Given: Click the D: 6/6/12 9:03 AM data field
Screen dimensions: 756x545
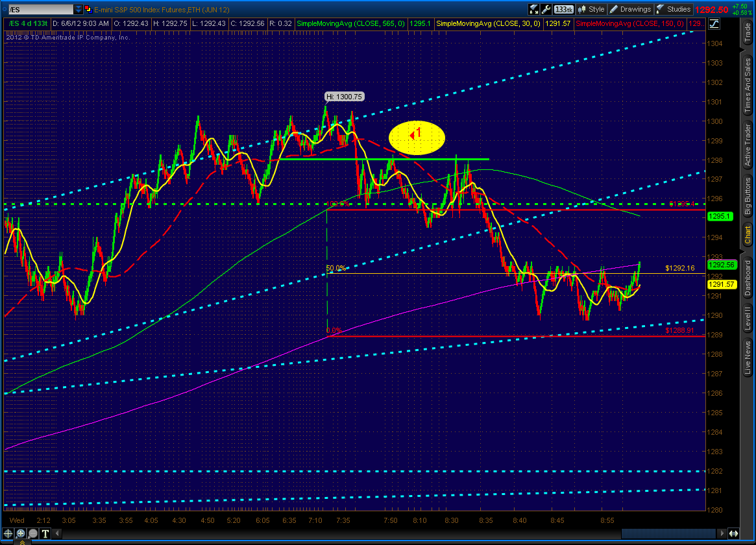Looking at the screenshot, I should (x=80, y=23).
